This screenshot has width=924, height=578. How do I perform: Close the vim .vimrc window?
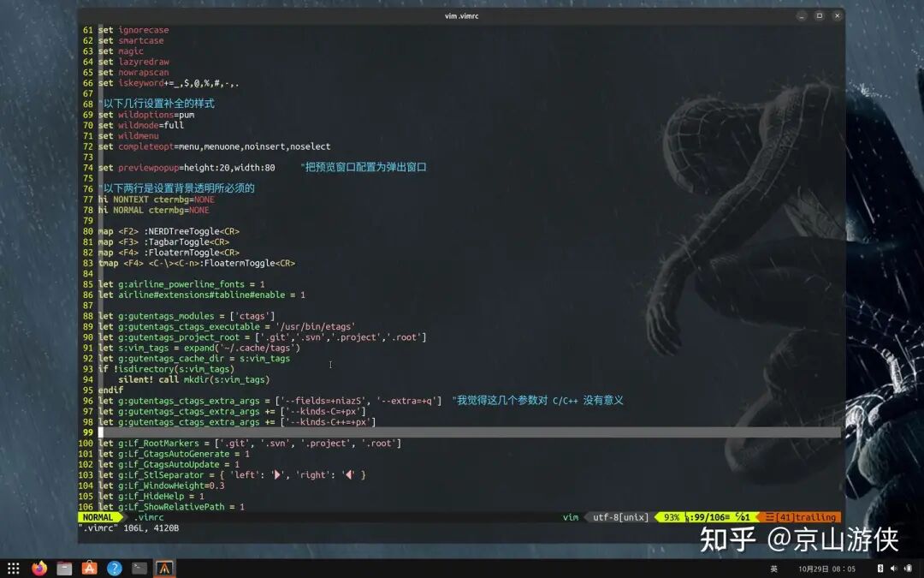[837, 16]
